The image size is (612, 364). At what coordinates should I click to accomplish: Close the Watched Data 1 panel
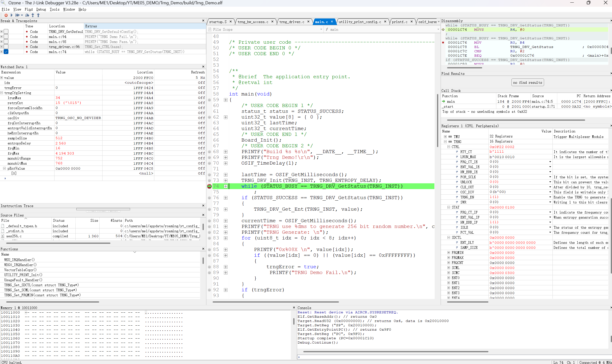point(203,67)
